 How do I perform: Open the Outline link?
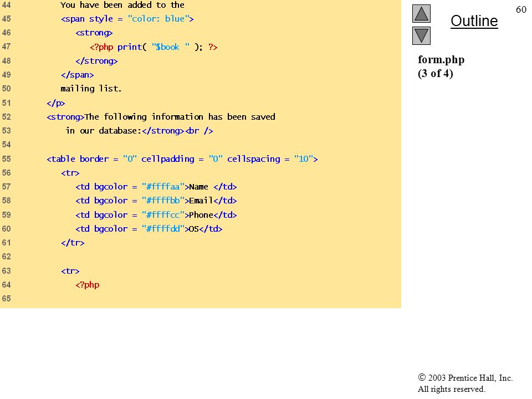click(474, 21)
